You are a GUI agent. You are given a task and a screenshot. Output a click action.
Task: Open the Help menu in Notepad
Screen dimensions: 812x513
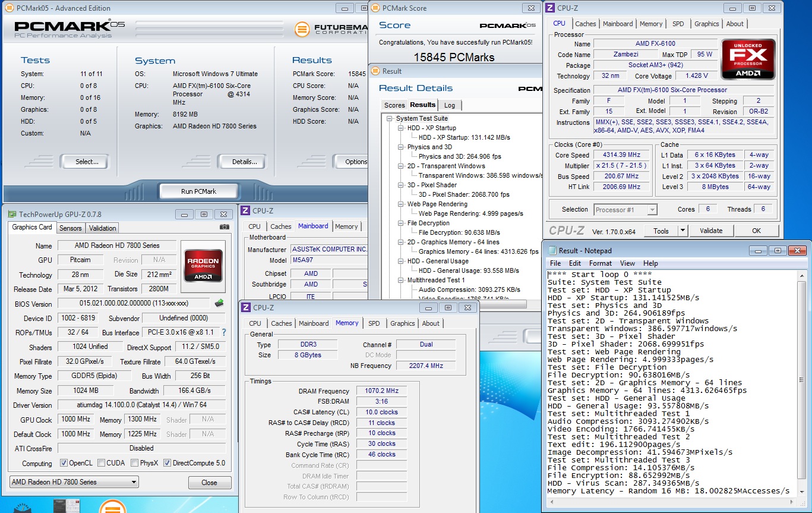click(x=650, y=263)
